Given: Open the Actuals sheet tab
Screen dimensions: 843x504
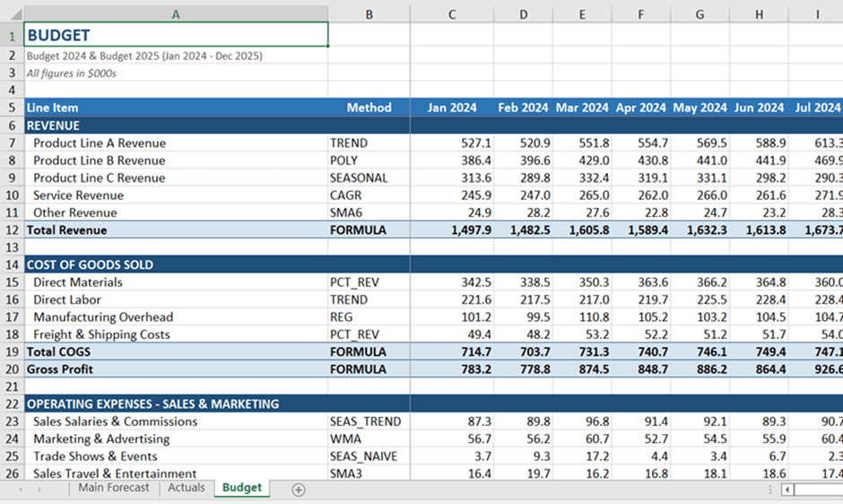Looking at the screenshot, I should [187, 488].
